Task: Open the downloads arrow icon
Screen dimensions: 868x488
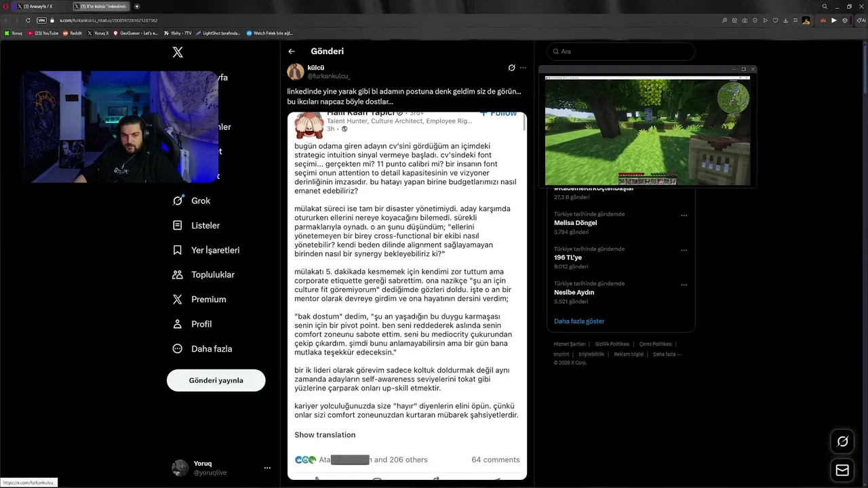Action: pos(785,20)
